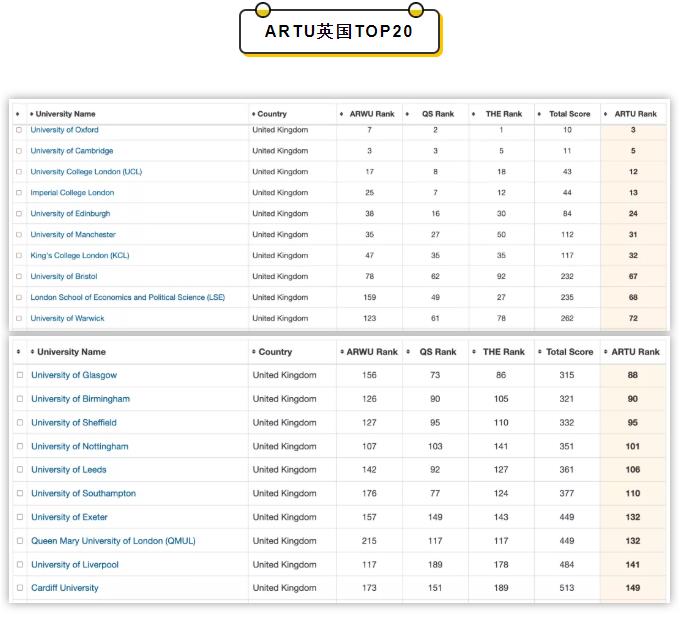Sort by QS Rank in the Oxford table
680x618 pixels.
click(x=436, y=114)
